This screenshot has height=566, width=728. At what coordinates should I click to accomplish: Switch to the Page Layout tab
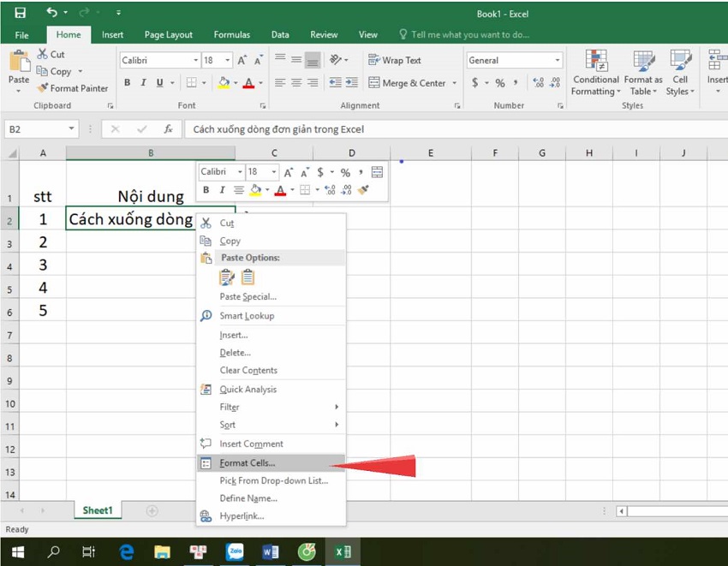pos(168,35)
